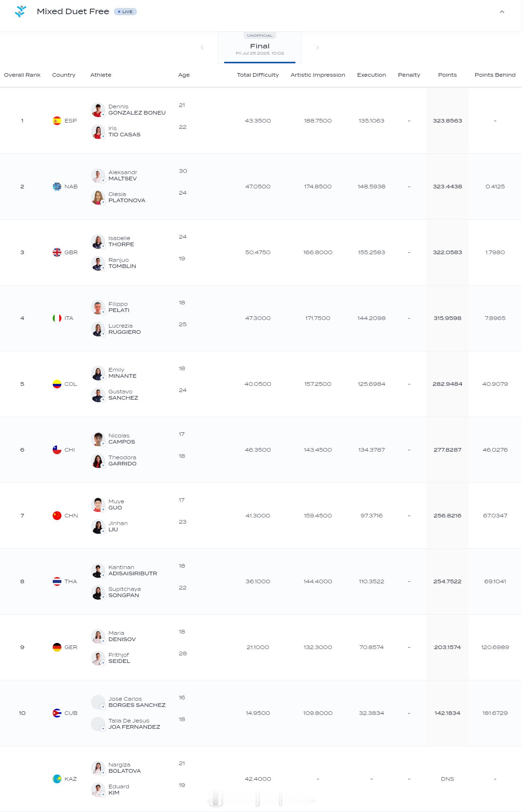Click the artistic swimming discipline icon

click(x=20, y=11)
